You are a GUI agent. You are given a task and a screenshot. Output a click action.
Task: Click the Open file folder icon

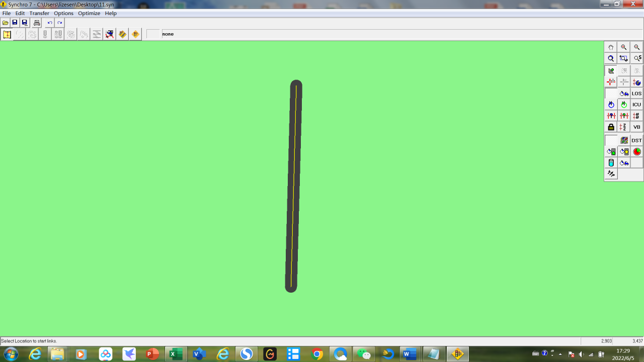click(6, 23)
